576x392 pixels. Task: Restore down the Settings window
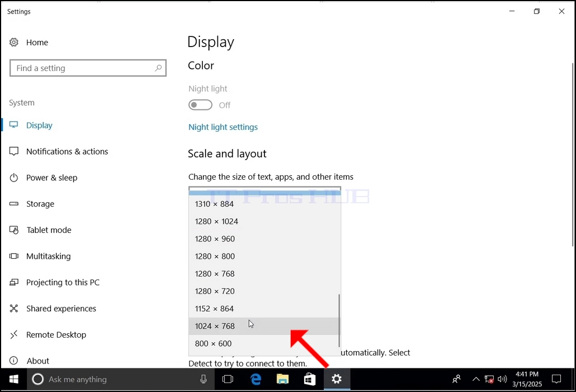click(537, 11)
